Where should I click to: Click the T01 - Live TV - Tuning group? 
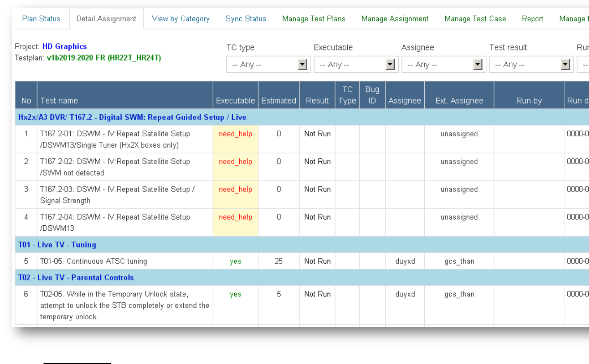coord(57,245)
